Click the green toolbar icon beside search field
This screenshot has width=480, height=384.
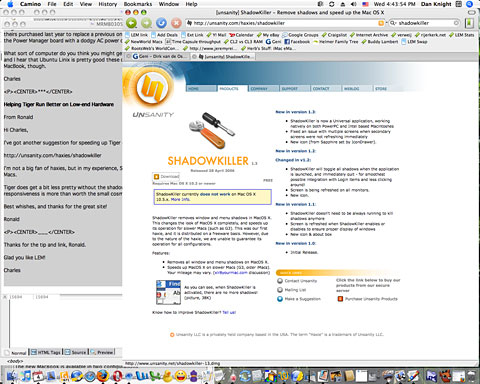pyautogui.click(x=469, y=23)
